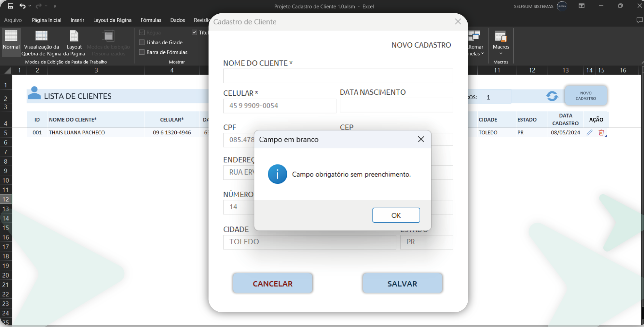Uncheck the Títulos checkbox

coord(194,33)
